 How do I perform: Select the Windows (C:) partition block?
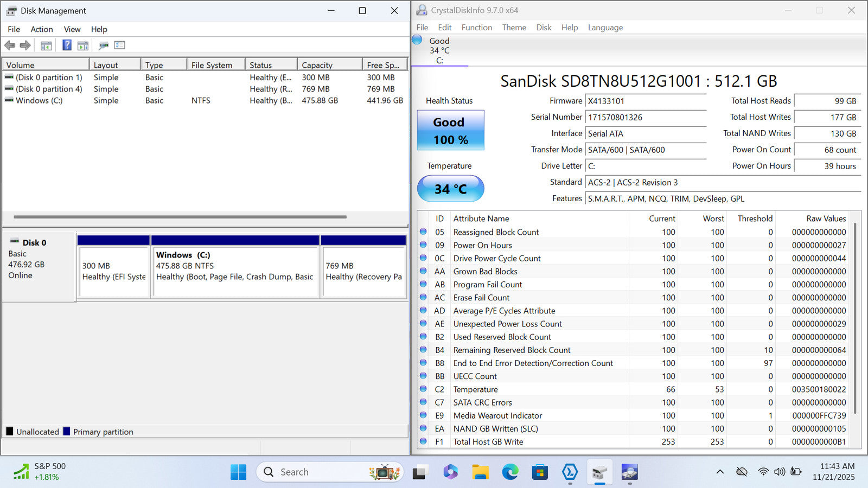pos(235,271)
